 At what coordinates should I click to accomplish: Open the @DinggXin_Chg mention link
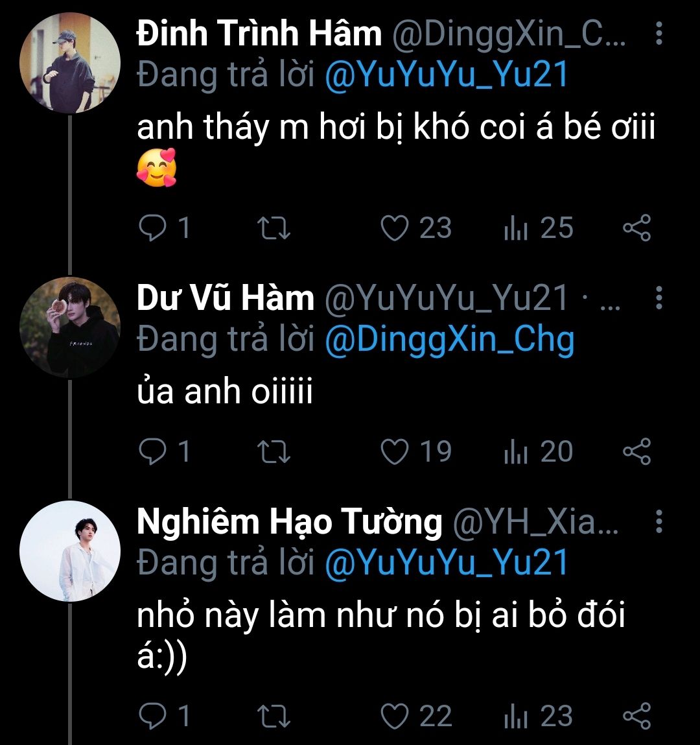pos(449,340)
